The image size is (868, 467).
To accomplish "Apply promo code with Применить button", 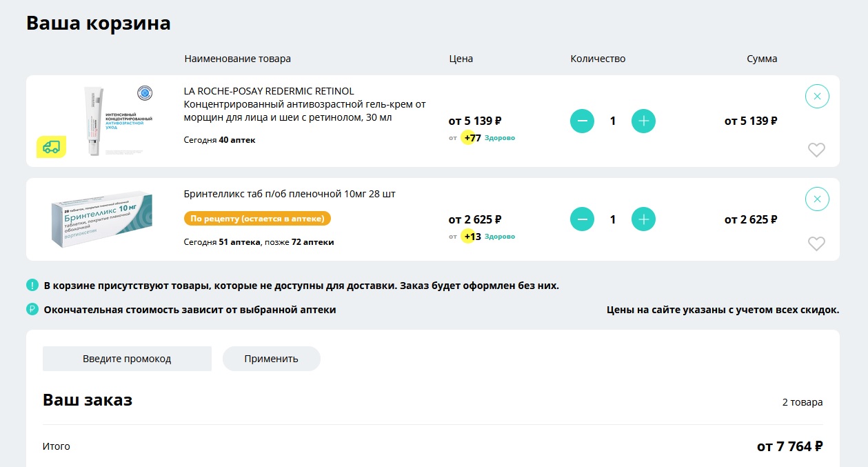I will 271,359.
